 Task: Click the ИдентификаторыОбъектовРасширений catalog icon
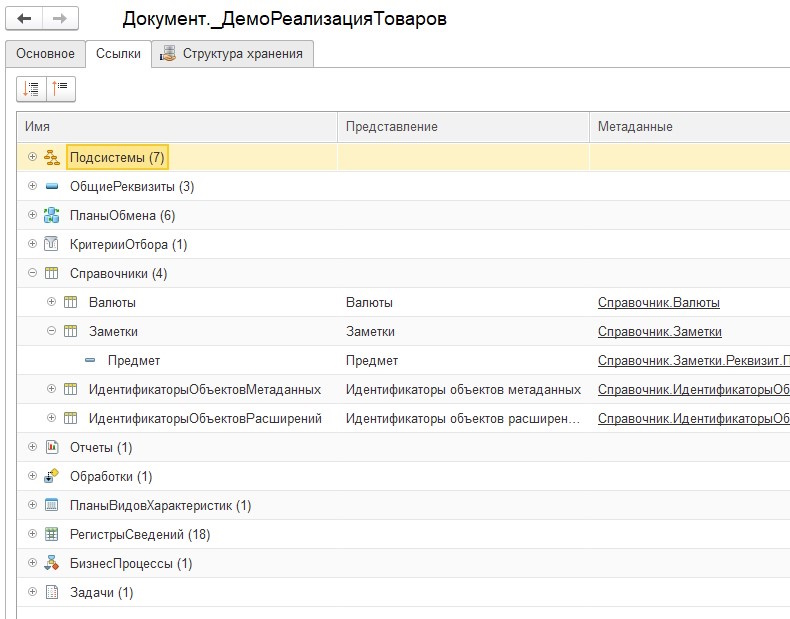pyautogui.click(x=71, y=418)
